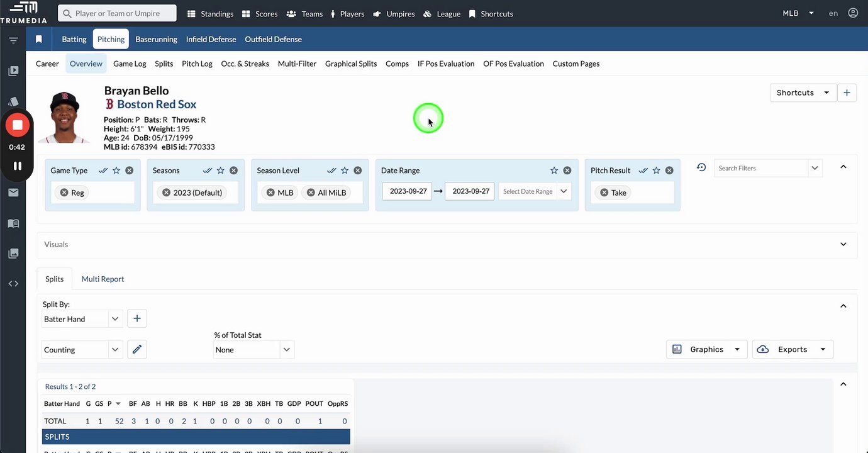Add a shortcut with the plus button
This screenshot has width=868, height=453.
[x=847, y=92]
